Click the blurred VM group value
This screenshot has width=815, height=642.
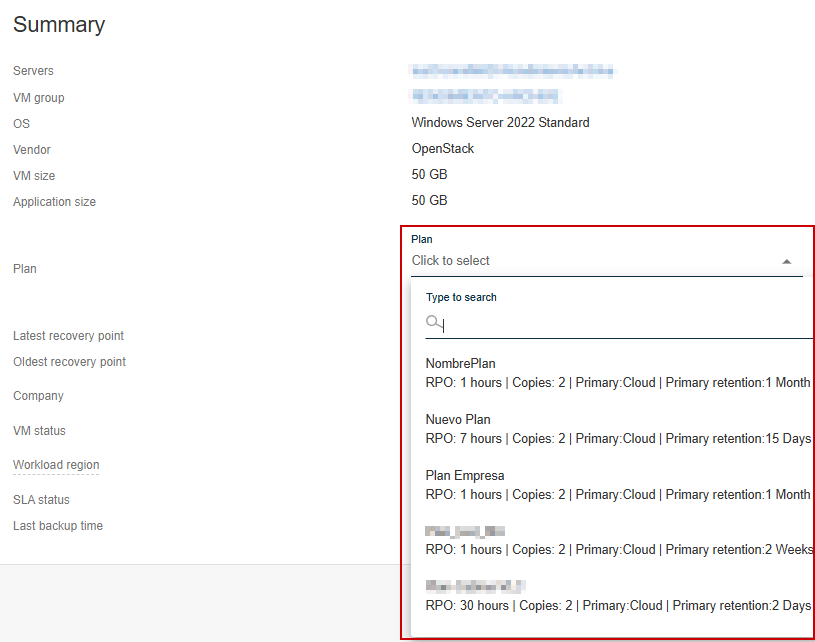[x=485, y=97]
